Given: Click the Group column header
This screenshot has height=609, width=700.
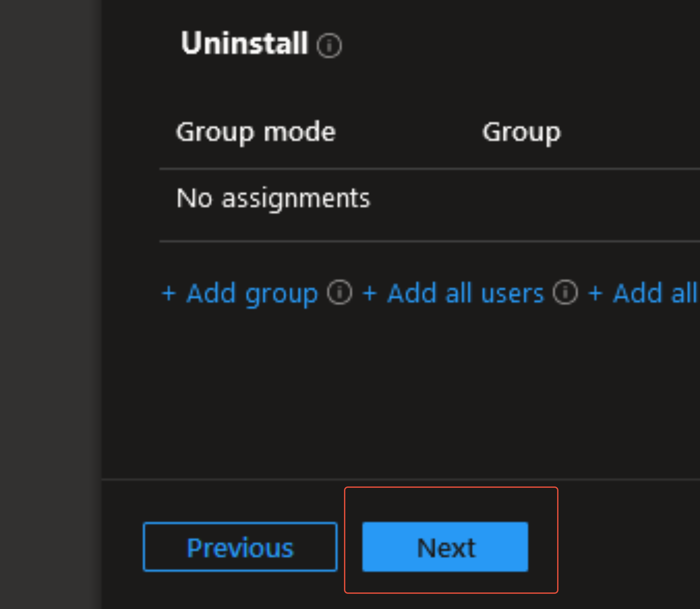Looking at the screenshot, I should click(x=521, y=132).
